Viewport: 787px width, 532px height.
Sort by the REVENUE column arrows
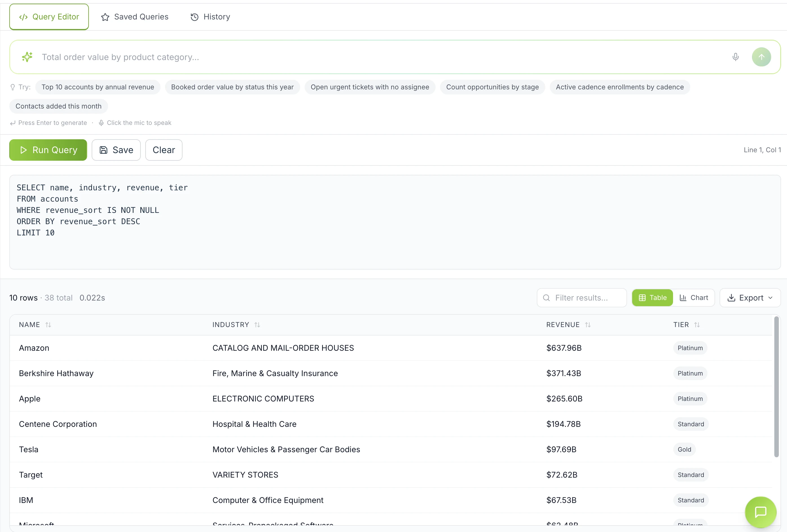click(x=588, y=325)
